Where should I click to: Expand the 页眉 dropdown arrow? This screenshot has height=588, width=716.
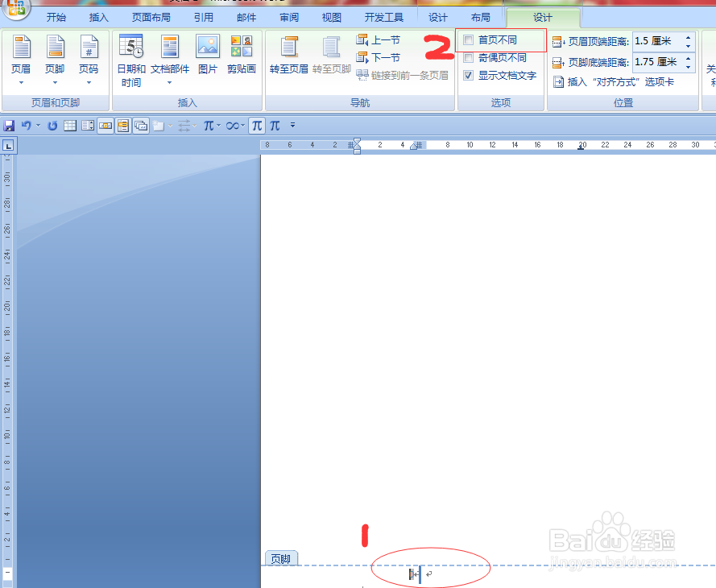point(21,83)
